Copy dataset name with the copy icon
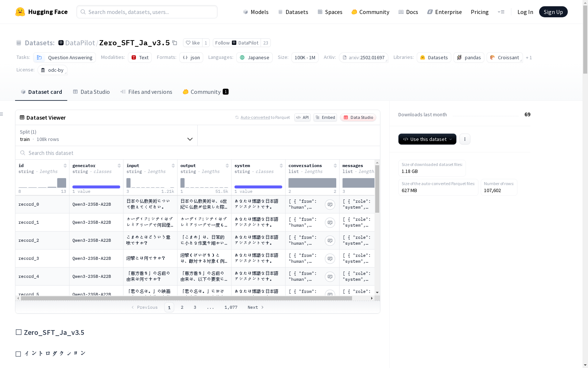 175,43
